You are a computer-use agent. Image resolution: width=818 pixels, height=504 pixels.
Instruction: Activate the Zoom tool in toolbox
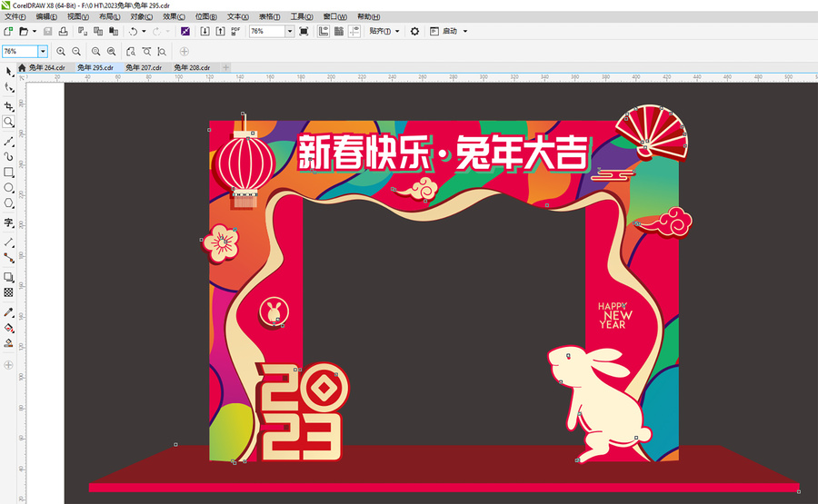click(x=8, y=122)
